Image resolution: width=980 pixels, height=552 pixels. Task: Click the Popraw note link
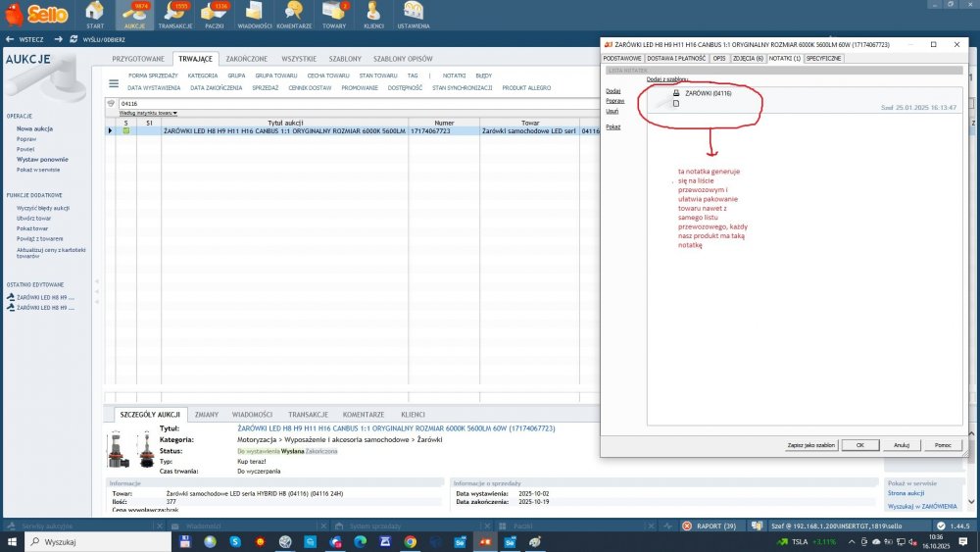coord(614,101)
